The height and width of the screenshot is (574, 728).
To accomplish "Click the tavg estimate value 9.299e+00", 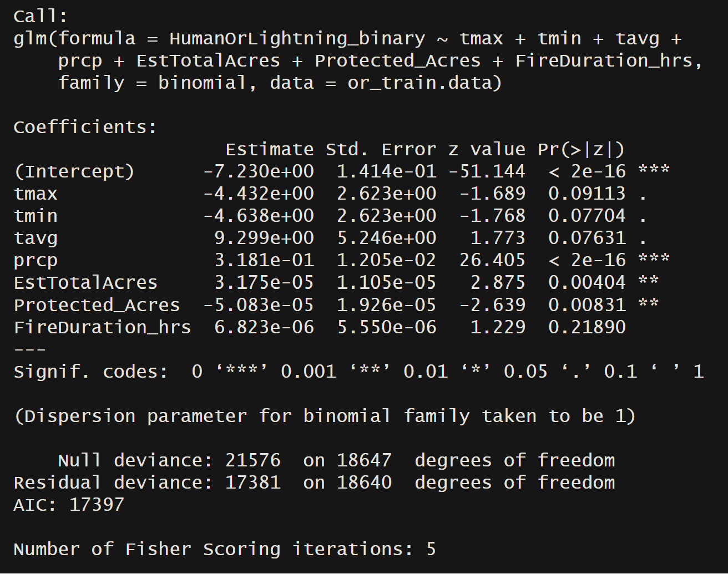I will coord(264,238).
